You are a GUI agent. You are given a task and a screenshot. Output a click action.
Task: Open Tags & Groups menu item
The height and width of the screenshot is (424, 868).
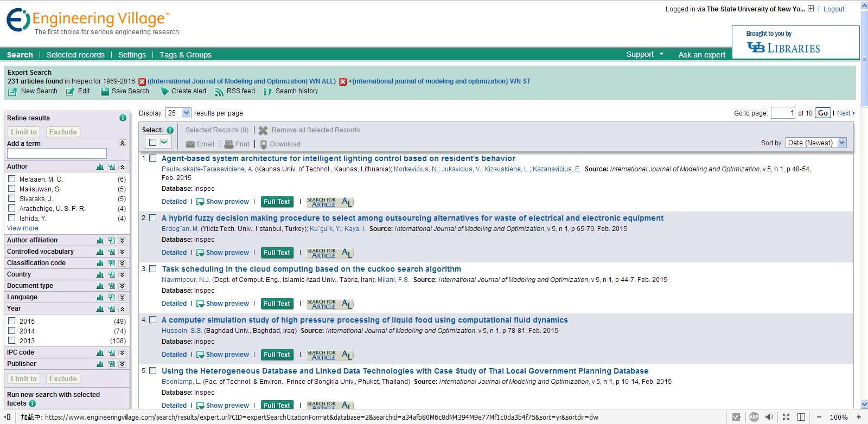point(186,55)
